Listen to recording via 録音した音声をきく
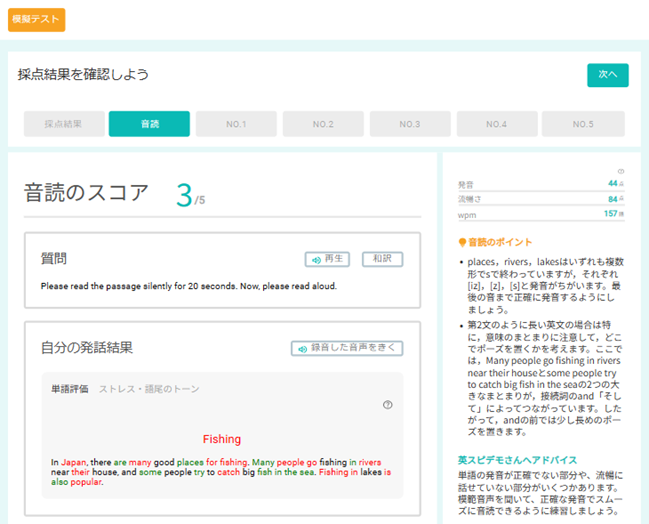Screen dimensions: 649x524 click(x=347, y=348)
